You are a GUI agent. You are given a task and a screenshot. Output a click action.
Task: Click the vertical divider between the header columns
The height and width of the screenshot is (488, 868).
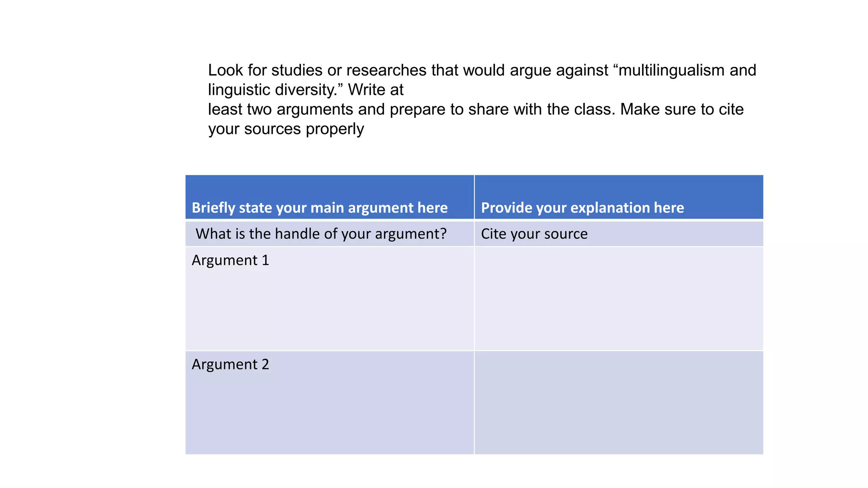click(474, 197)
